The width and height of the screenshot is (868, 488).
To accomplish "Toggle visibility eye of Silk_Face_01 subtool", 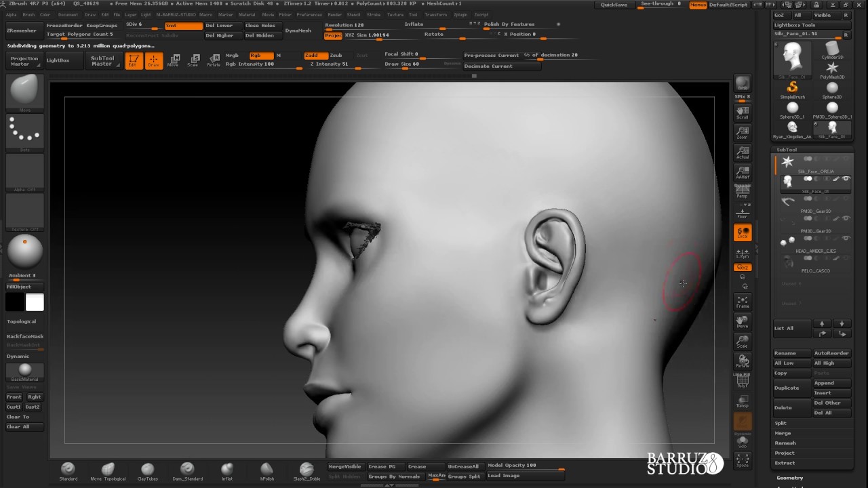I will 846,179.
